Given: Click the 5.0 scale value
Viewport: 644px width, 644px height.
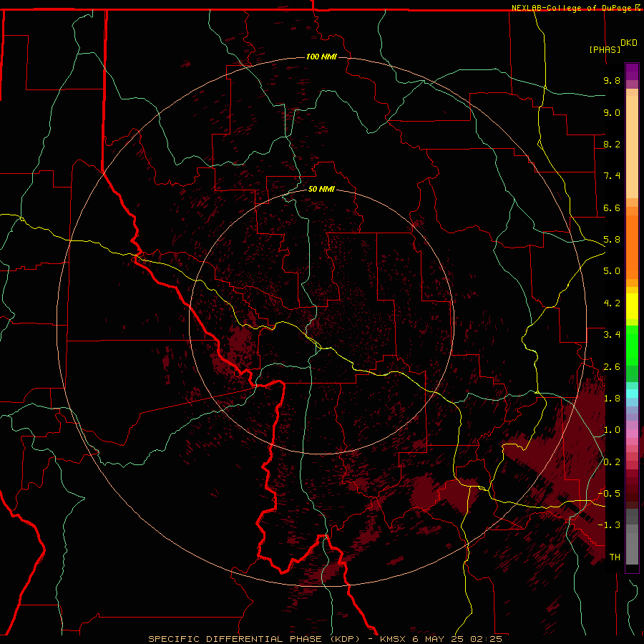Looking at the screenshot, I should pos(612,271).
